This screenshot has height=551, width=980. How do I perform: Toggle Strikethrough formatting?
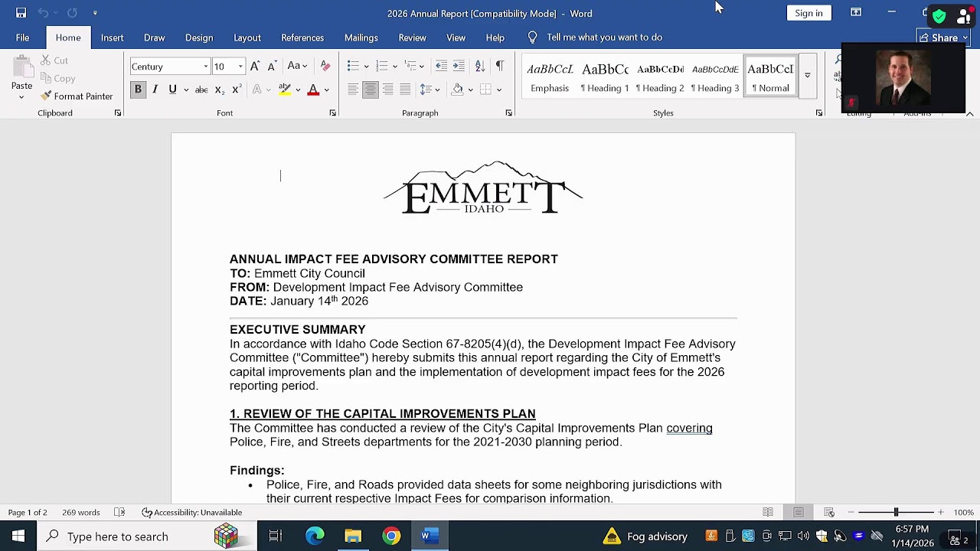pyautogui.click(x=201, y=90)
